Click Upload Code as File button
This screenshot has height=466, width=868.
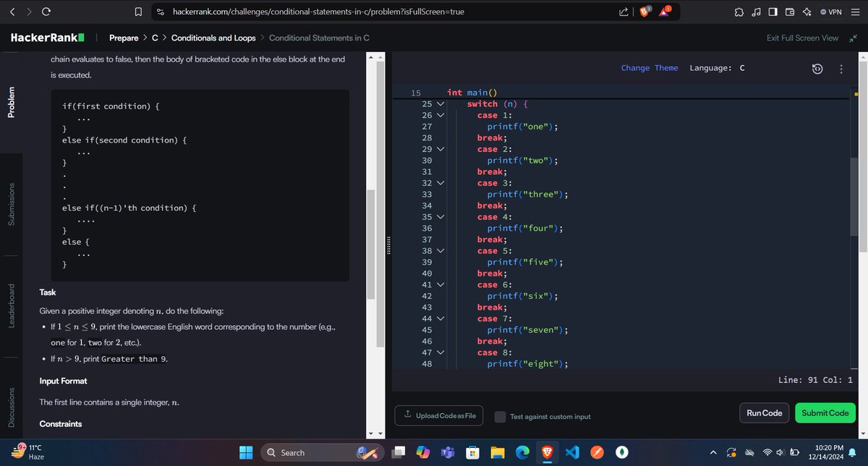[x=440, y=415]
